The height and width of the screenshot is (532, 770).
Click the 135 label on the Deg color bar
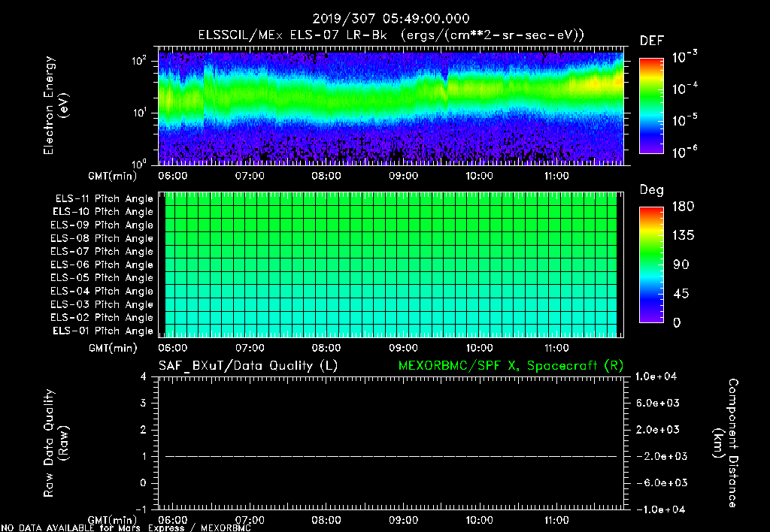(x=683, y=236)
